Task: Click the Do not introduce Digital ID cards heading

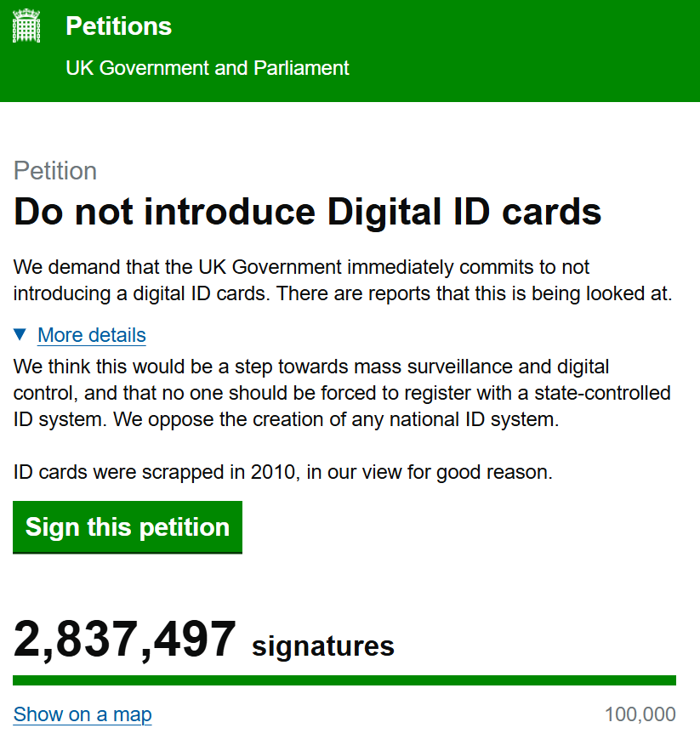Action: click(x=308, y=212)
